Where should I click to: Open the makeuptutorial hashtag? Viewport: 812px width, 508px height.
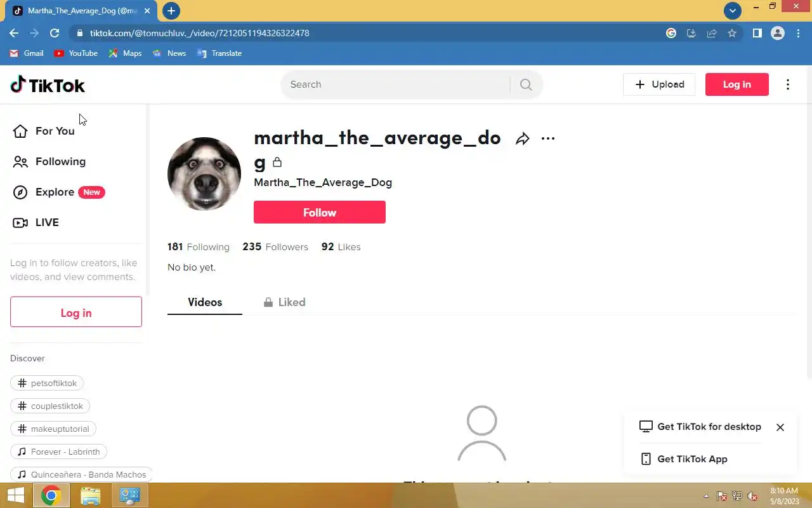tap(53, 429)
